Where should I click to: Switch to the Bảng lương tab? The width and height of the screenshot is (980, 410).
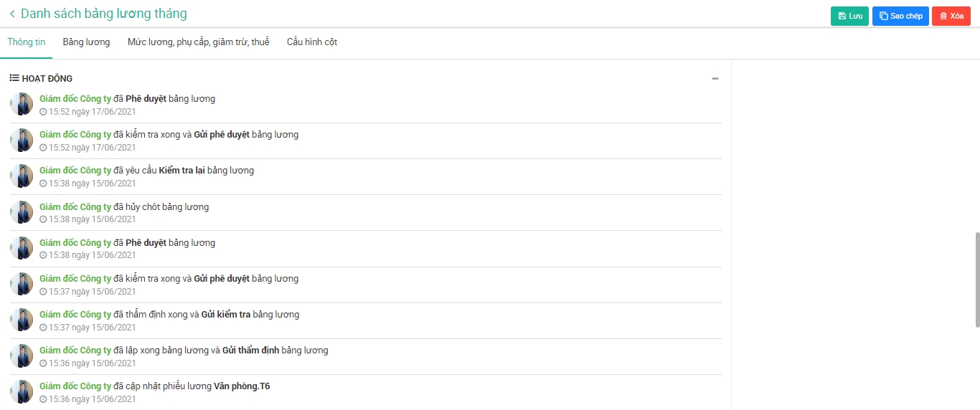(86, 42)
